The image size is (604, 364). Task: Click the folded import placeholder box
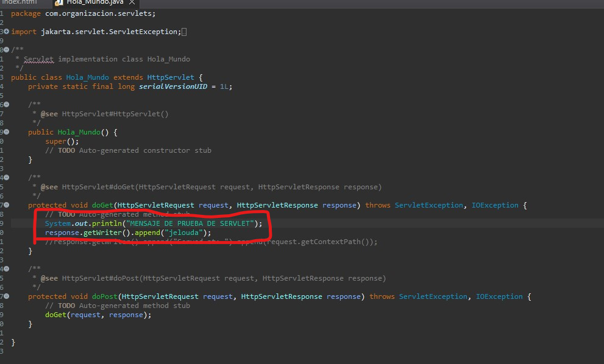(184, 32)
